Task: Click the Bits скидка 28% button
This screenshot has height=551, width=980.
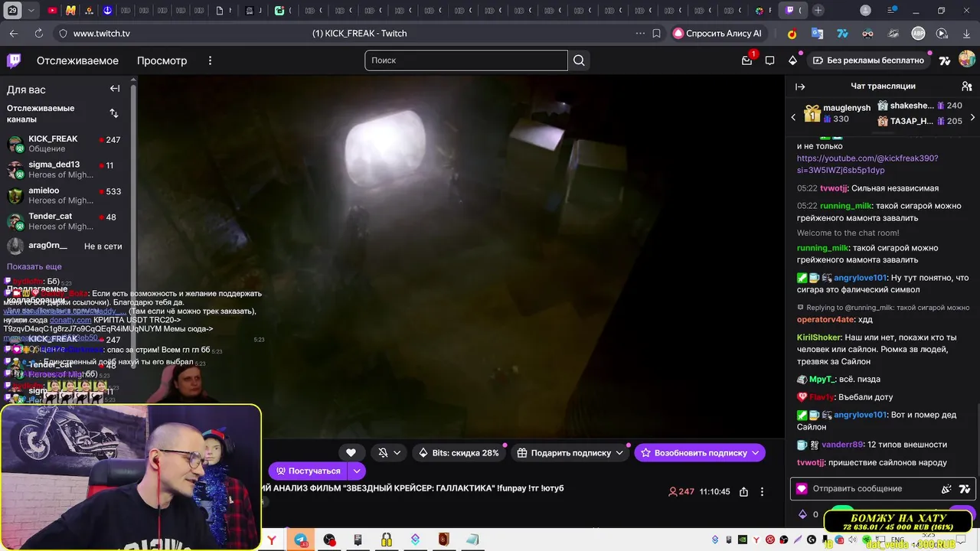Action: pyautogui.click(x=459, y=453)
